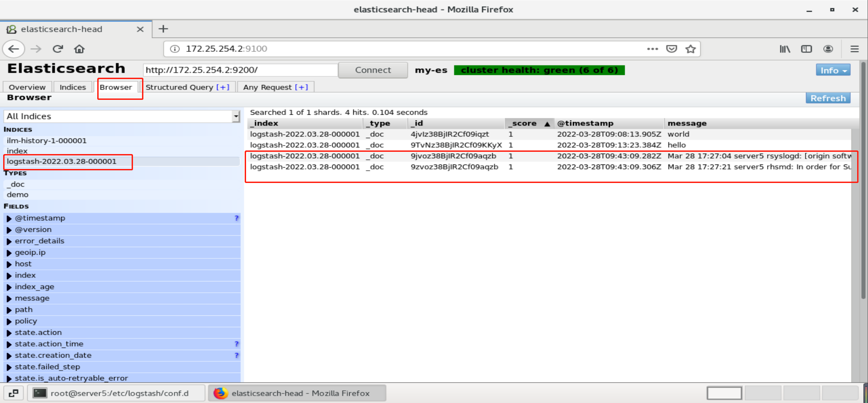868x403 pixels.
Task: Click the page vertical scrollbar
Action: tap(863, 181)
